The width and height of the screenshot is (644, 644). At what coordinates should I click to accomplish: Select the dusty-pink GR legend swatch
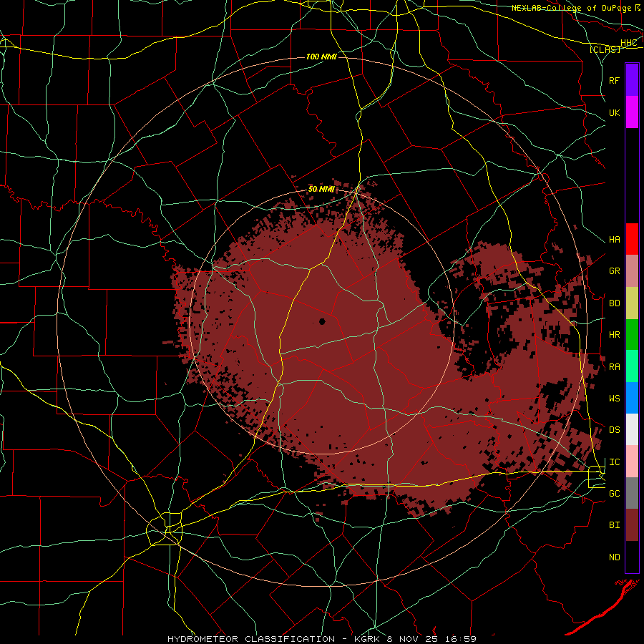point(632,270)
